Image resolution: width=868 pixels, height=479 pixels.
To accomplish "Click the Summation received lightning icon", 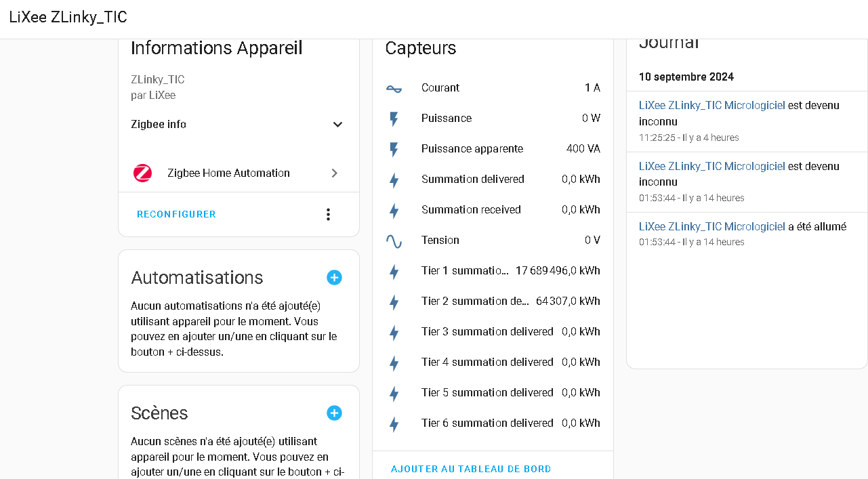I will (x=394, y=211).
